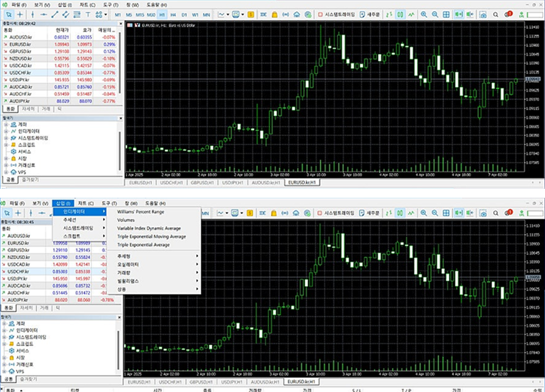Select the H4 timeframe in top toolbar
This screenshot has width=545, height=392.
pyautogui.click(x=174, y=14)
